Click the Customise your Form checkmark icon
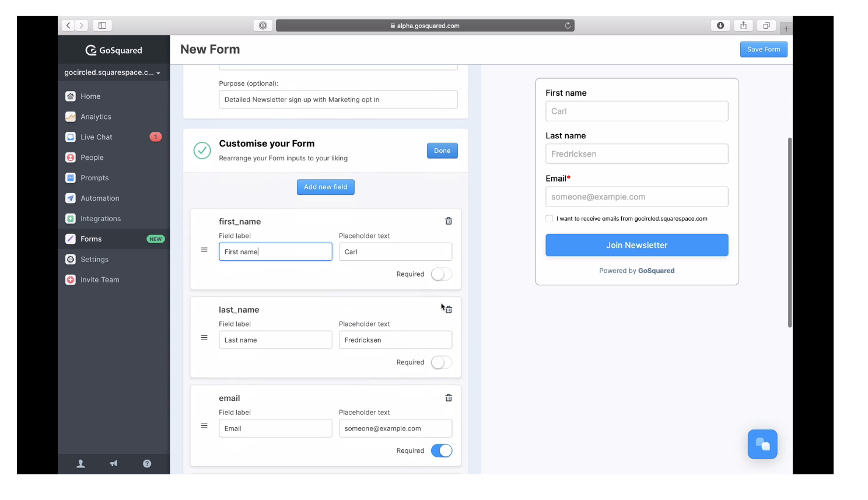868x500 pixels. click(x=202, y=151)
